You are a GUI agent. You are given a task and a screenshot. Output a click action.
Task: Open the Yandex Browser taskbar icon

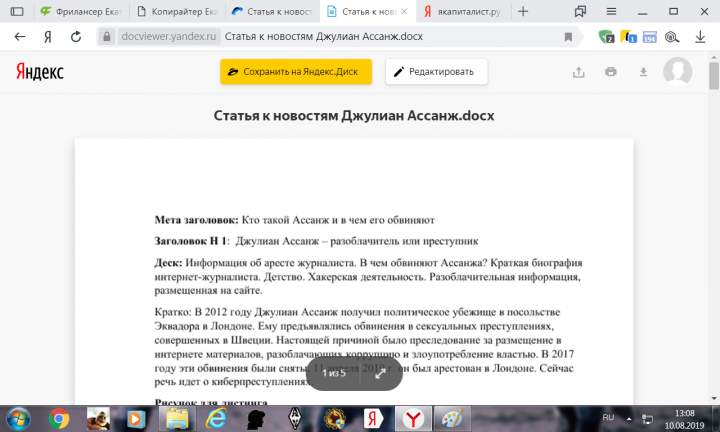click(x=413, y=419)
